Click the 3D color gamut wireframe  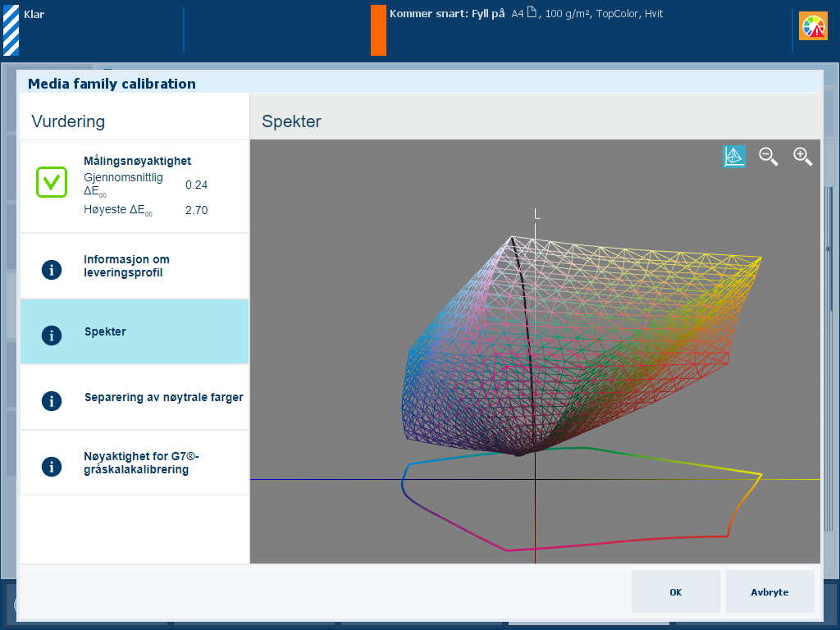click(582, 346)
